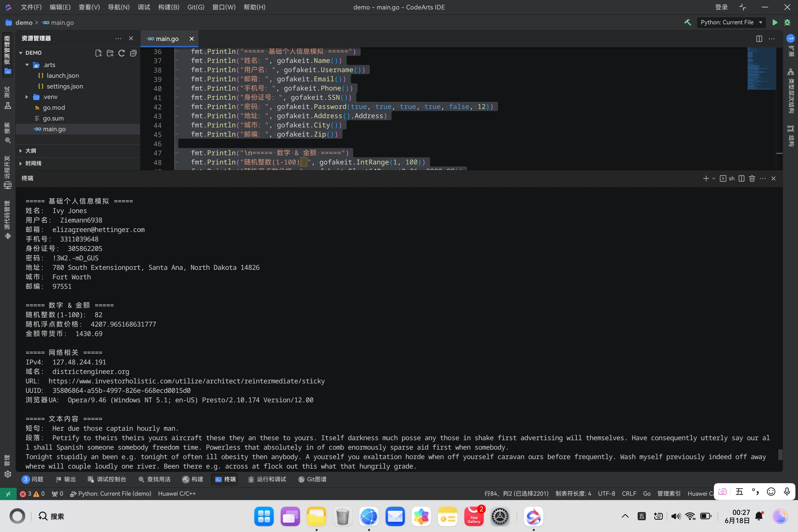Click the 搜索 search in system taskbar
This screenshot has height=532, width=798.
52,516
